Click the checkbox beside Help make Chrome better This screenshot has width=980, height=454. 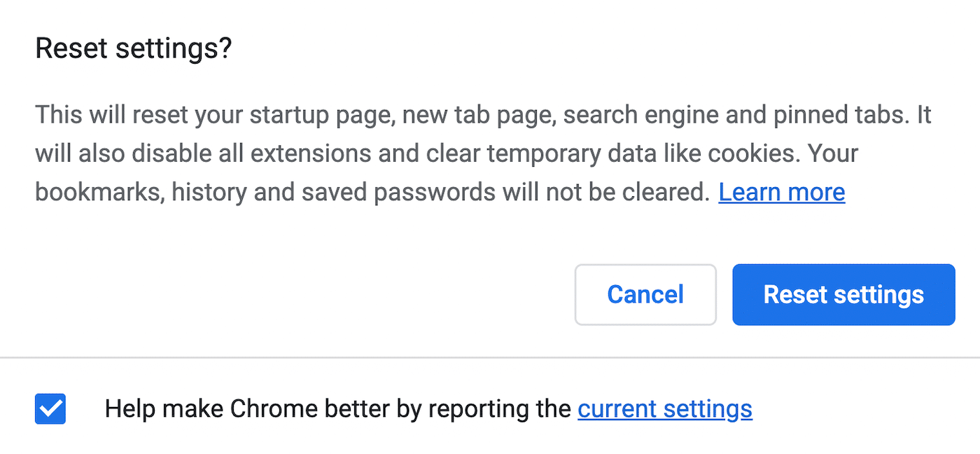point(49,408)
